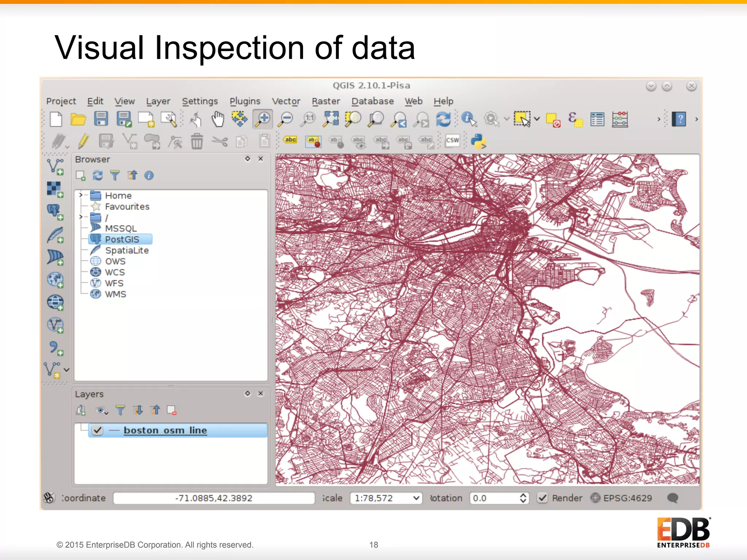Click the Zoom Full extent icon

[331, 119]
